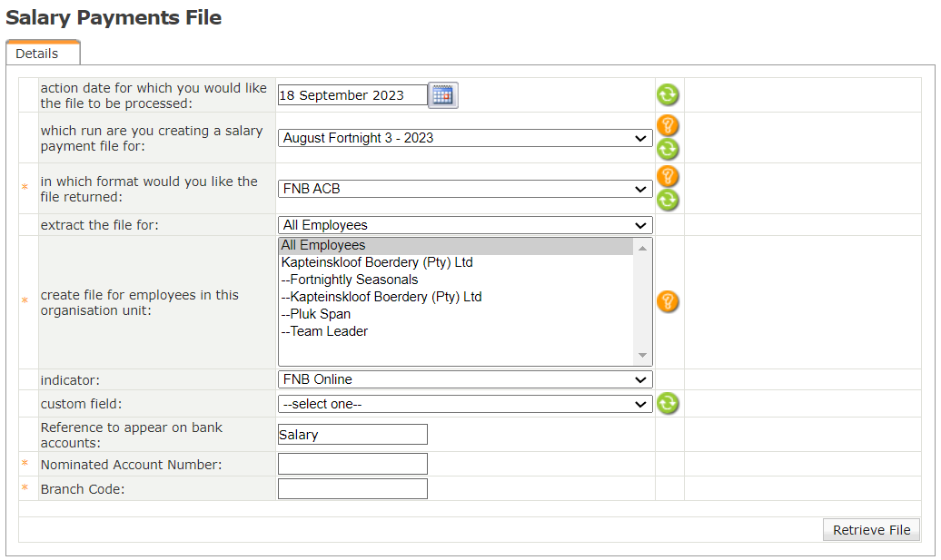Switch to the Details tab
The width and height of the screenshot is (941, 560).
pyautogui.click(x=37, y=54)
